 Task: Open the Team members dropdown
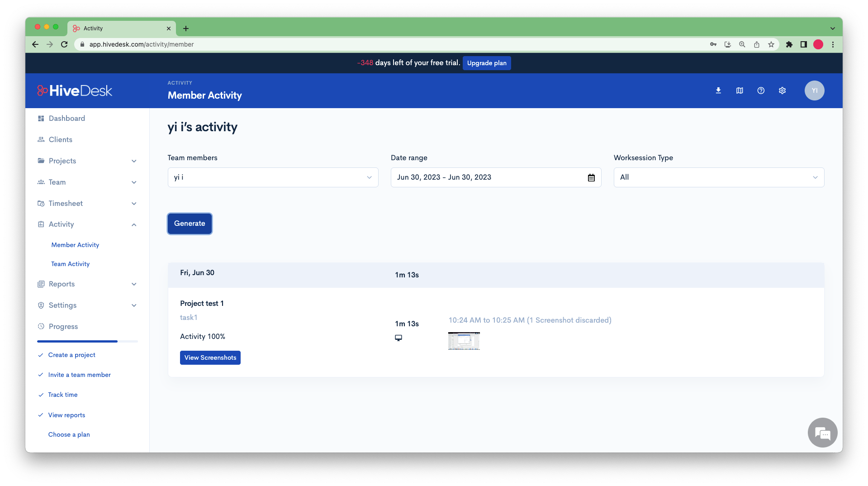point(272,177)
